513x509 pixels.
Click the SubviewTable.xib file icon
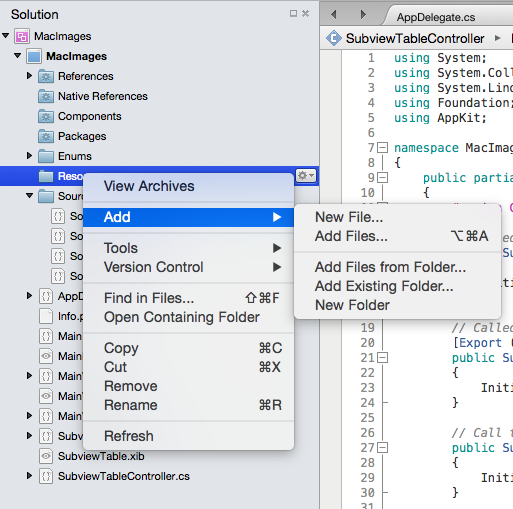46,456
